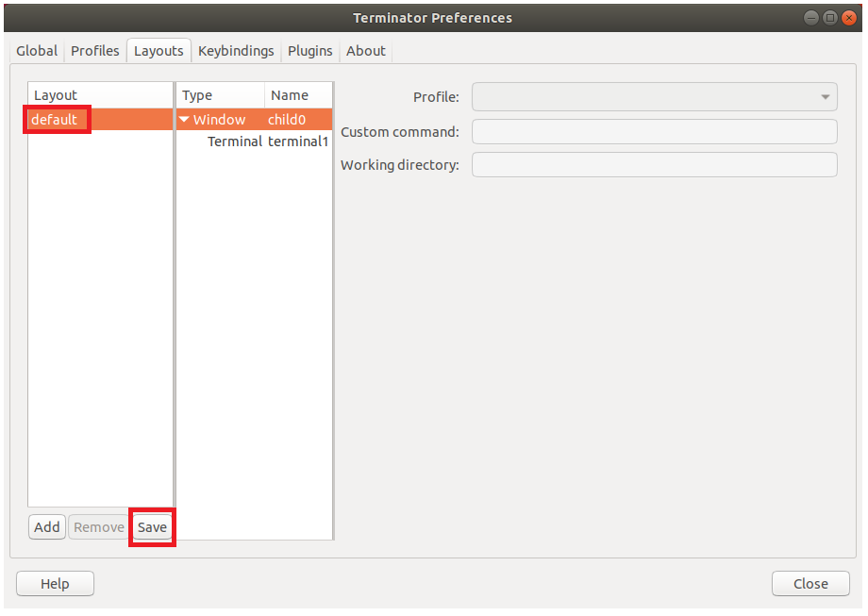Open the Plugins tab
This screenshot has width=868, height=616.
coord(310,51)
